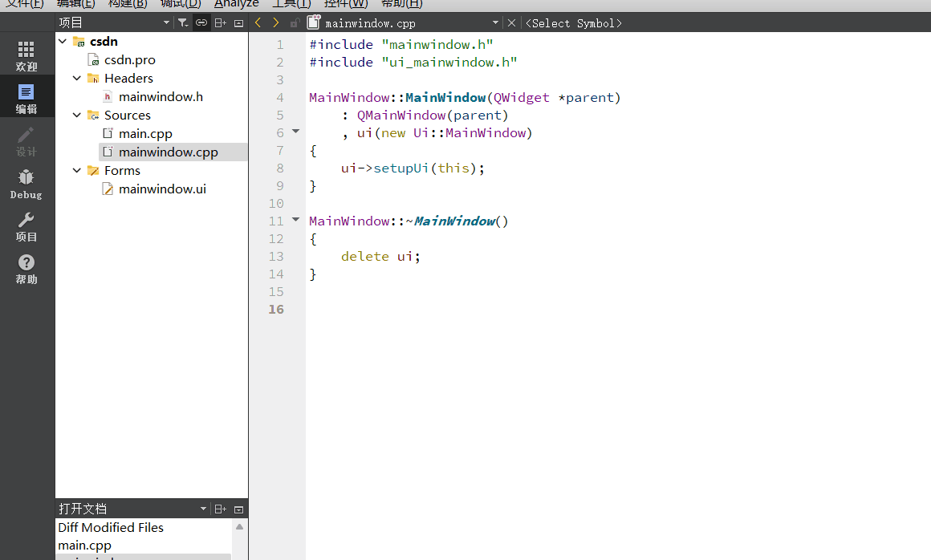931x560 pixels.
Task: Split the Open Documents panel
Action: pyautogui.click(x=220, y=509)
